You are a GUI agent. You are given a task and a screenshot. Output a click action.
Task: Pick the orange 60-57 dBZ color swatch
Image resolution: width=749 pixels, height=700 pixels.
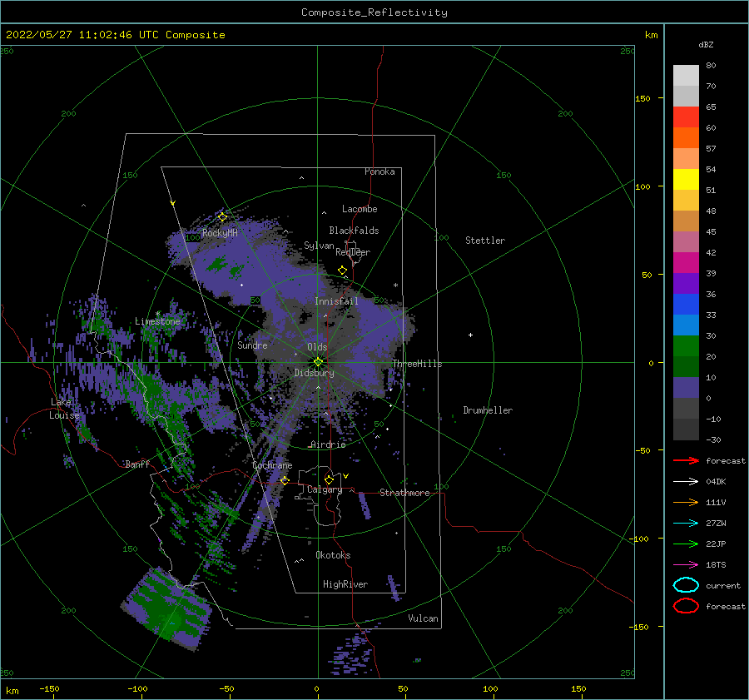coord(686,137)
